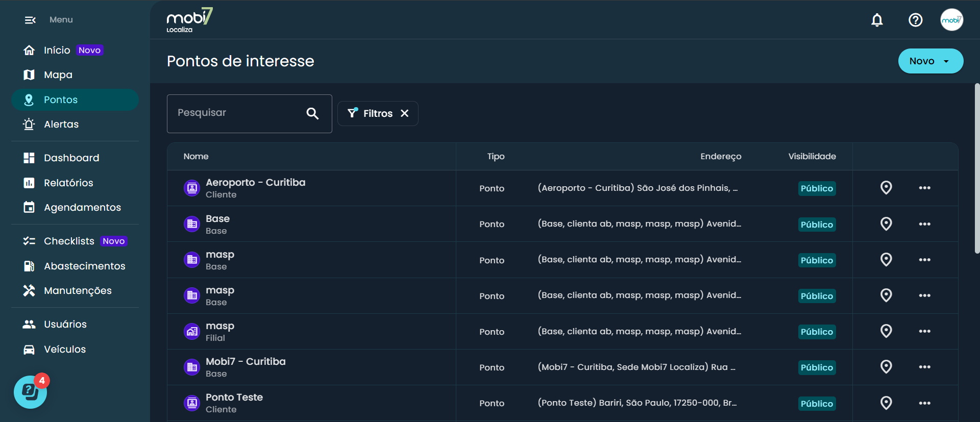Click the search magnifier icon
Viewport: 980px width, 422px height.
point(312,113)
